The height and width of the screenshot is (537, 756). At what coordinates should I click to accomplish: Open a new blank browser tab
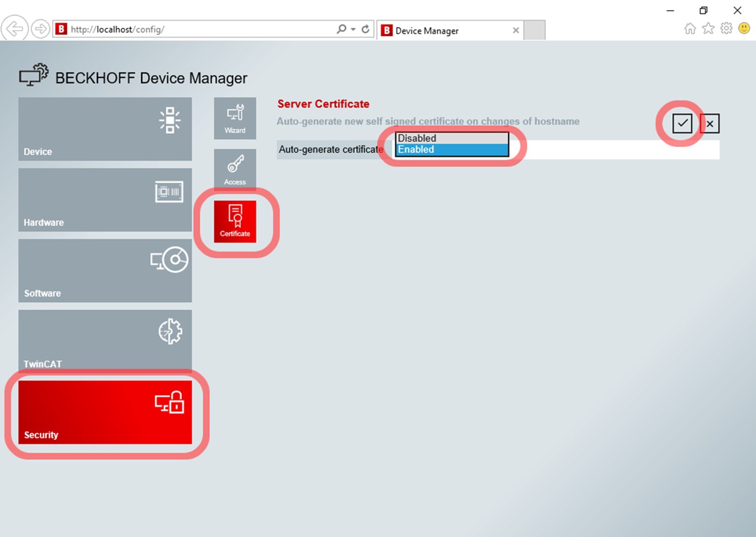pyautogui.click(x=534, y=30)
